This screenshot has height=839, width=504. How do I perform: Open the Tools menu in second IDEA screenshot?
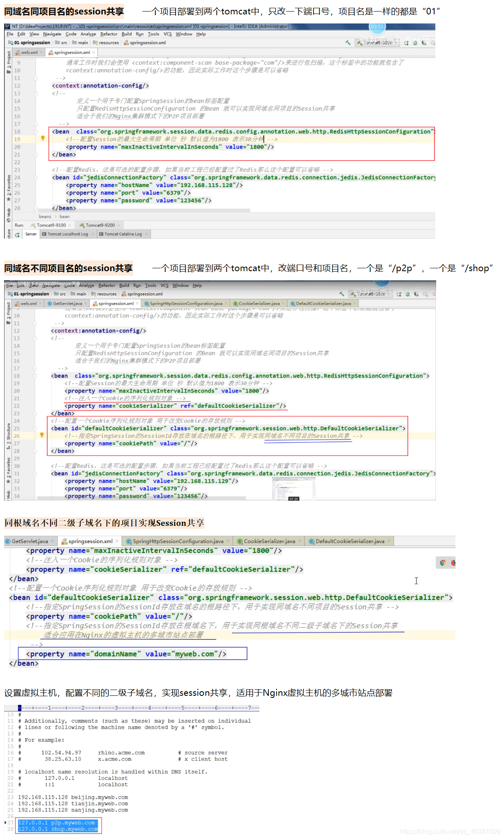tap(151, 286)
